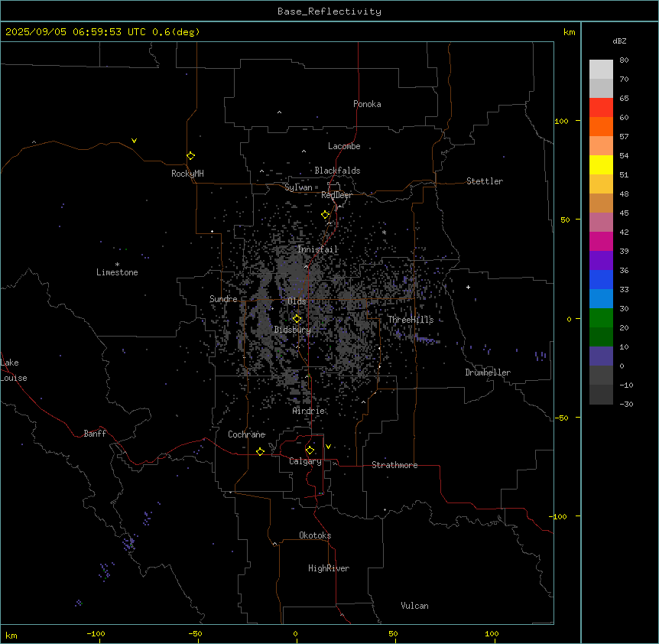Screen dimensions: 659x644
Task: Click the 100 tick on the vertical axis
Action: point(561,122)
